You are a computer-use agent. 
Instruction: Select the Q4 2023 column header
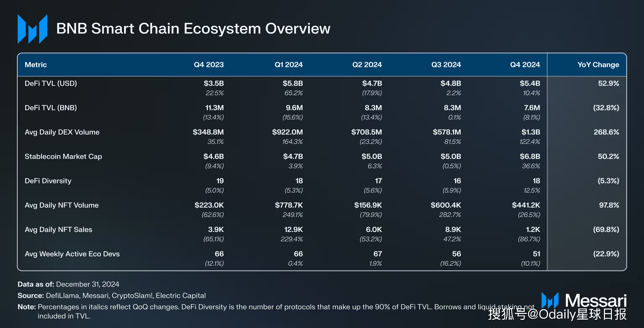click(x=209, y=65)
